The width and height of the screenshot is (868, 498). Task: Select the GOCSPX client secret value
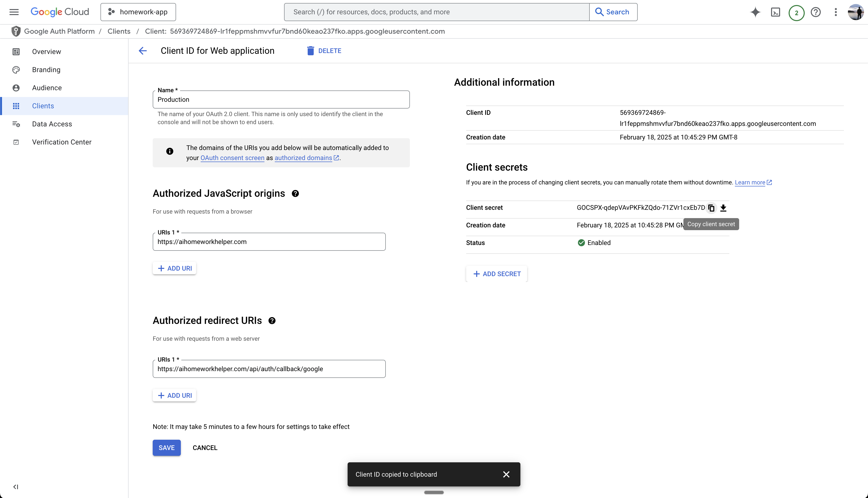(x=641, y=208)
